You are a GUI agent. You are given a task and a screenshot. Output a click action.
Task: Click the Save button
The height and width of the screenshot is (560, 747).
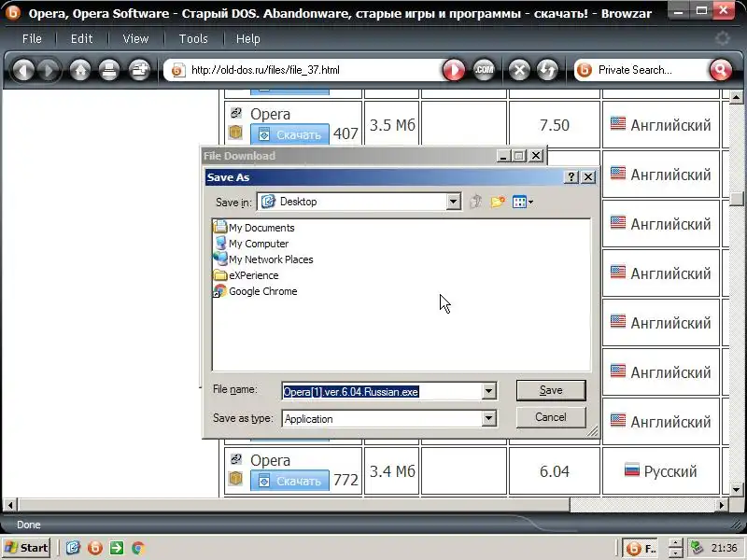point(551,390)
